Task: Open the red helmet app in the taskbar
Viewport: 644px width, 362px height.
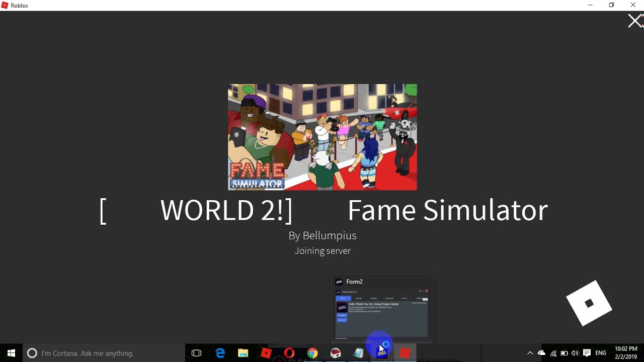Action: click(336, 353)
